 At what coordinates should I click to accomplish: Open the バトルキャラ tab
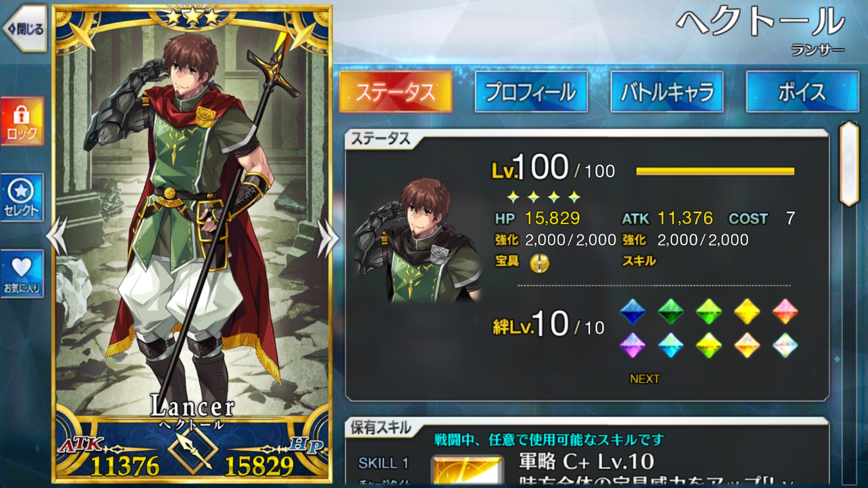click(667, 92)
